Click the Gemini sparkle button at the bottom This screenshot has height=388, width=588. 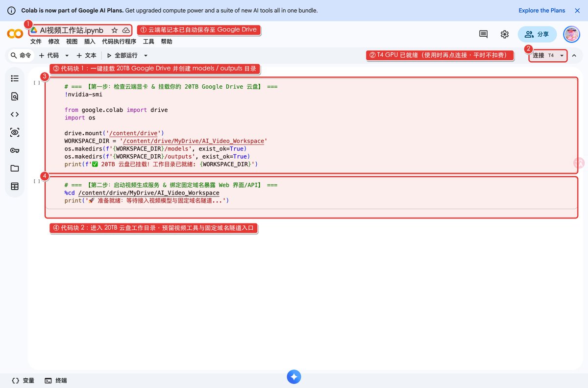pyautogui.click(x=294, y=376)
